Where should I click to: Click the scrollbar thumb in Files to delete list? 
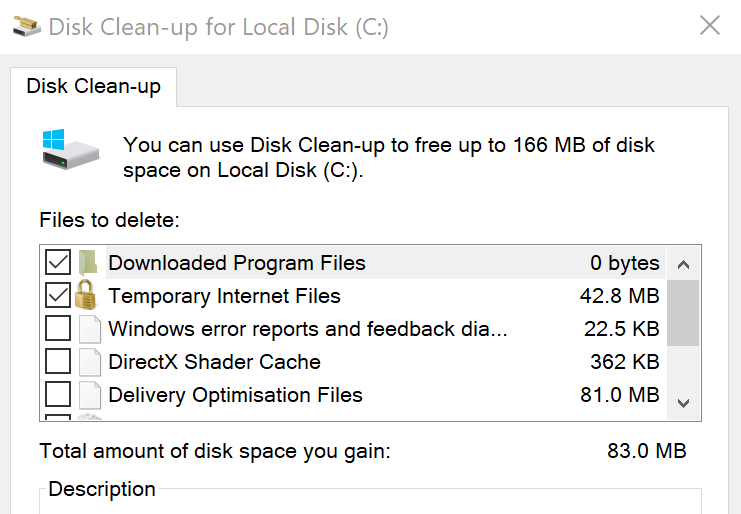[683, 313]
